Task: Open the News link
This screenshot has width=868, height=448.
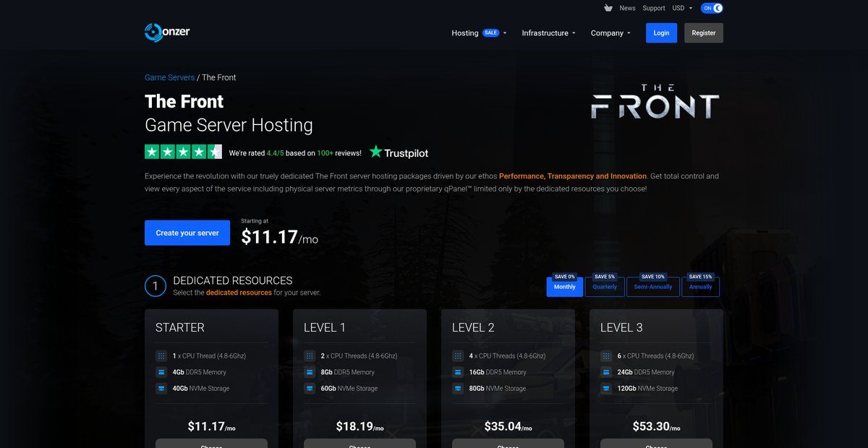Action: tap(627, 8)
